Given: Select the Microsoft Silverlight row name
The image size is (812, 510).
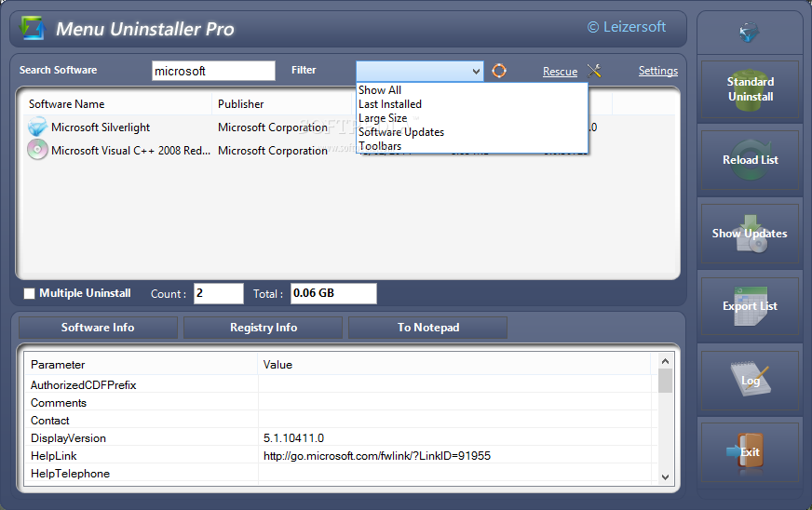Looking at the screenshot, I should 101,127.
